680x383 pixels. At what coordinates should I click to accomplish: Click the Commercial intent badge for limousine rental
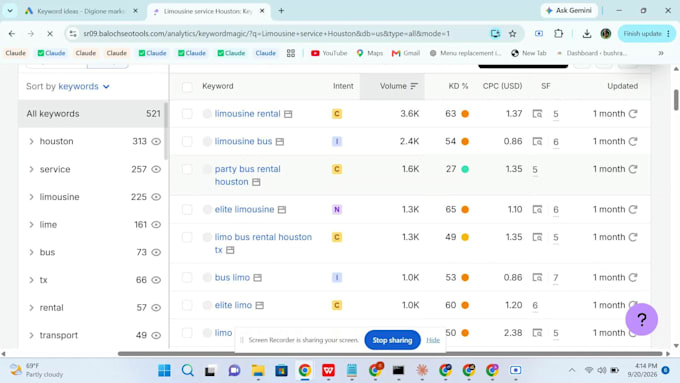(x=337, y=114)
